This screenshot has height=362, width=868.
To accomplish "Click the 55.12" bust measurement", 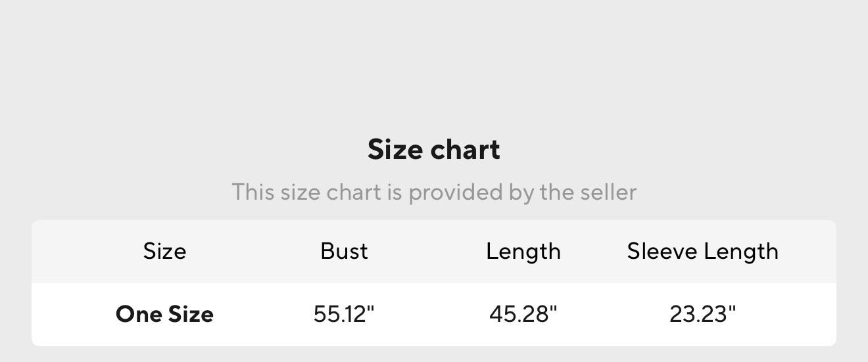I will (344, 314).
